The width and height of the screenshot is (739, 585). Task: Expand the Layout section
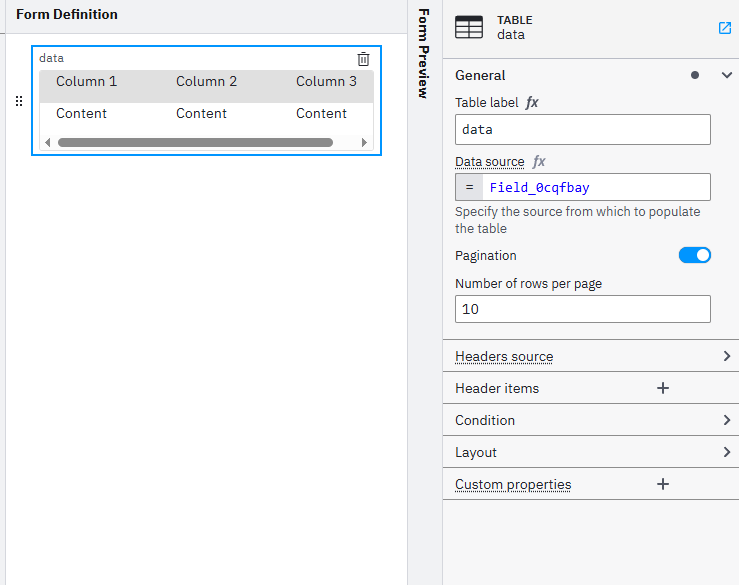726,452
